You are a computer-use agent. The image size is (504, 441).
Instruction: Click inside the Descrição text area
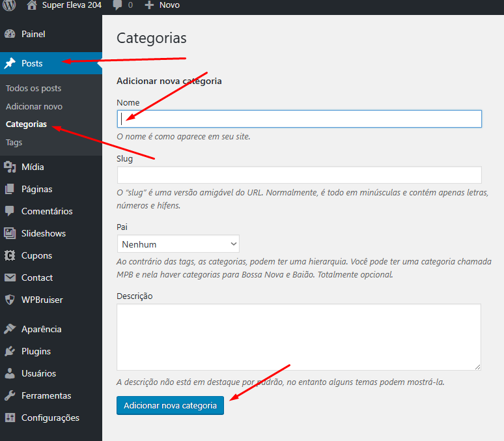coord(298,337)
